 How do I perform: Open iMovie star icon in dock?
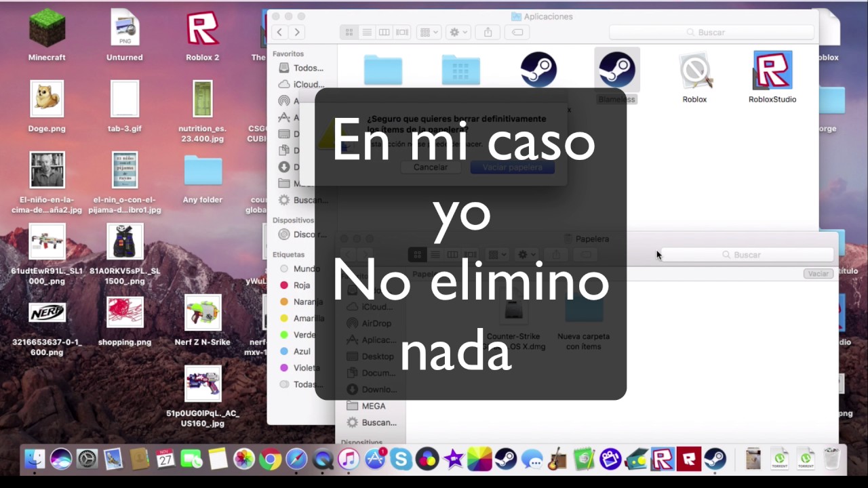tap(453, 460)
